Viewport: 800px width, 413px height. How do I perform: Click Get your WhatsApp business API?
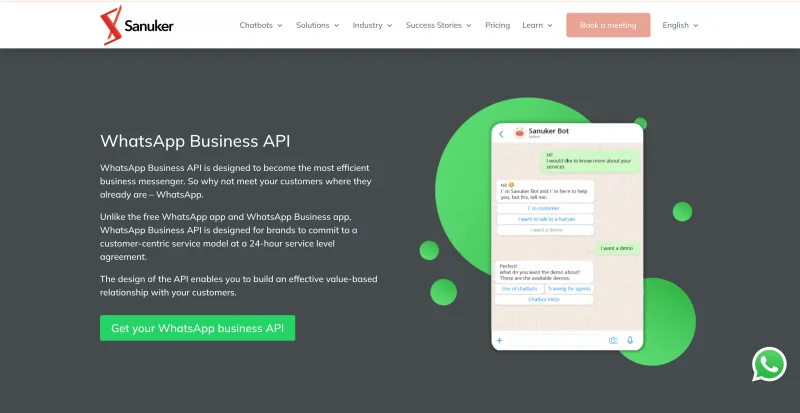(197, 328)
